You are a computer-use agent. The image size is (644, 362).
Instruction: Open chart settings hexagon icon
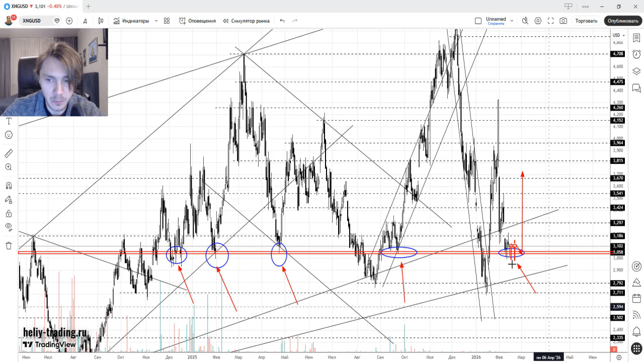(538, 21)
